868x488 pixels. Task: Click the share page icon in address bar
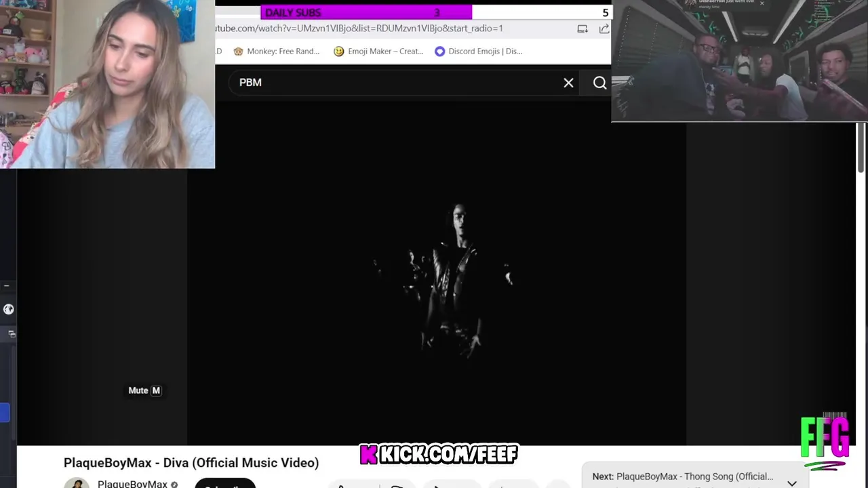604,28
